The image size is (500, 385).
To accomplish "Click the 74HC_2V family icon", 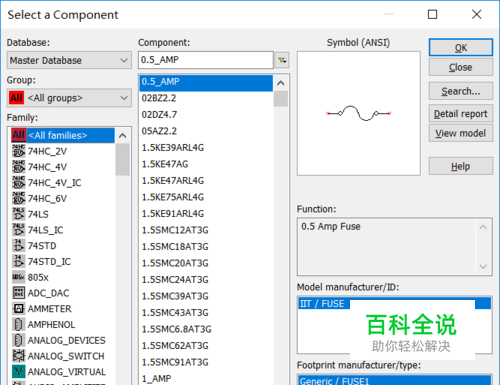I will coord(19,151).
